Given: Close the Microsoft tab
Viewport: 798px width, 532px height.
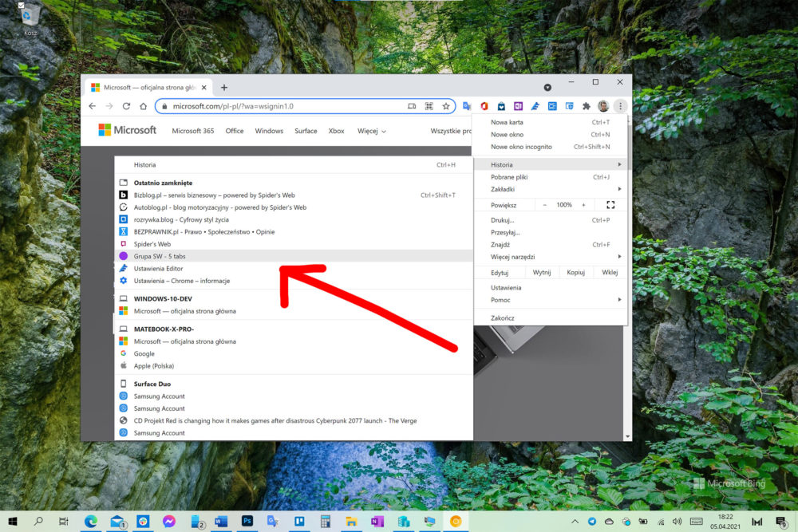Looking at the screenshot, I should coord(203,88).
